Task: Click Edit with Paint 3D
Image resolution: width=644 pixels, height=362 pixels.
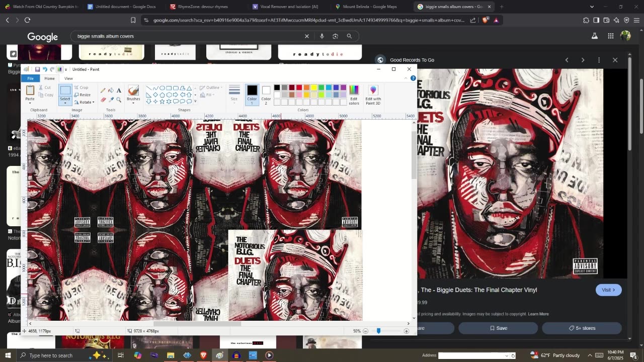Action: coord(373,95)
